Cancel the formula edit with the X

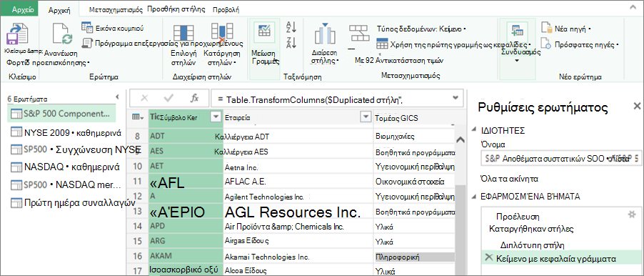144,98
